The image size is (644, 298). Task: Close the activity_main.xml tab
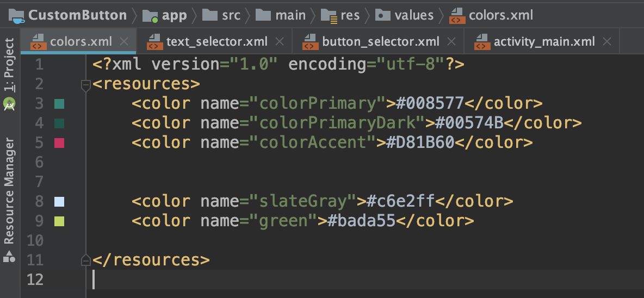[606, 41]
